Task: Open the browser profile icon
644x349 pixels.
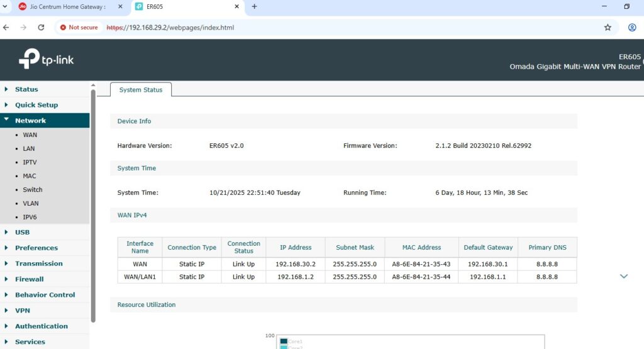Action: pos(632,28)
